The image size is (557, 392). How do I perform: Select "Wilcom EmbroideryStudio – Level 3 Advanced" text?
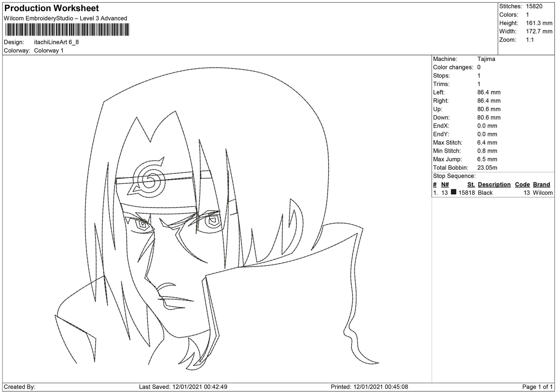66,18
